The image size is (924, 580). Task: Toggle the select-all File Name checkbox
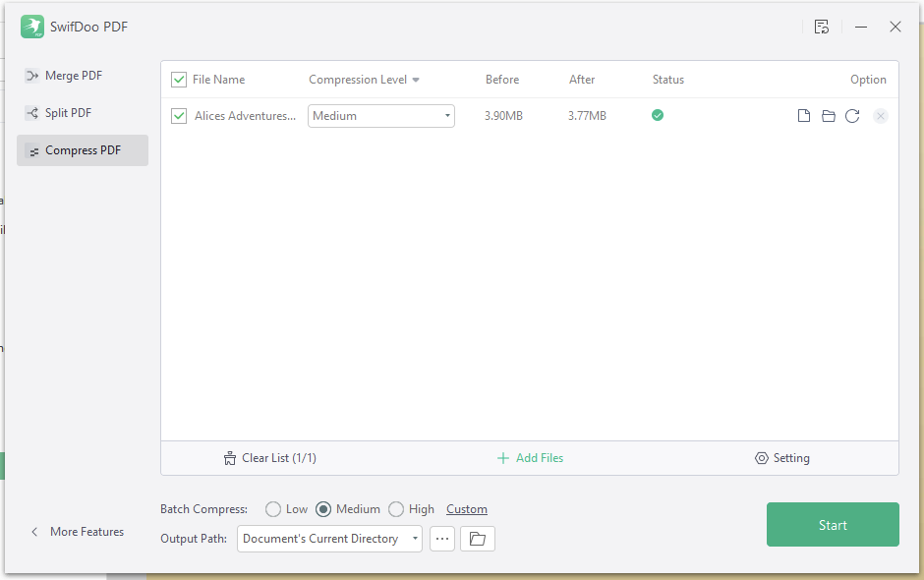pos(179,80)
